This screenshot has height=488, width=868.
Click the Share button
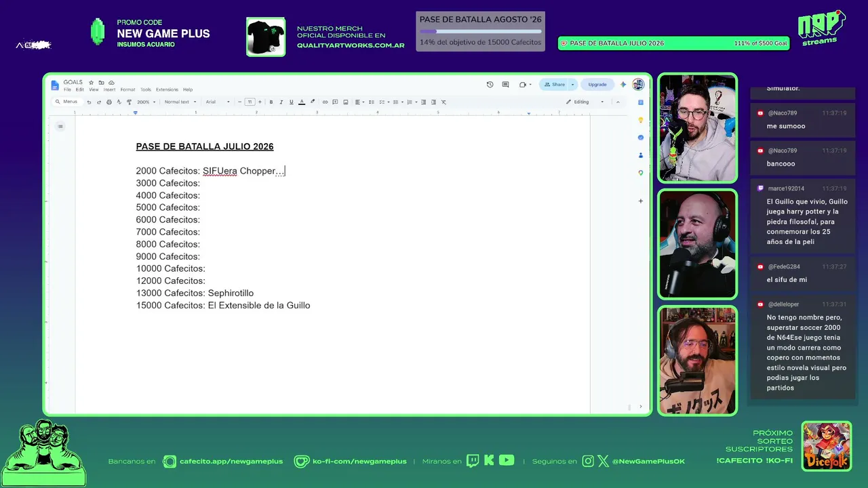[x=554, y=85]
